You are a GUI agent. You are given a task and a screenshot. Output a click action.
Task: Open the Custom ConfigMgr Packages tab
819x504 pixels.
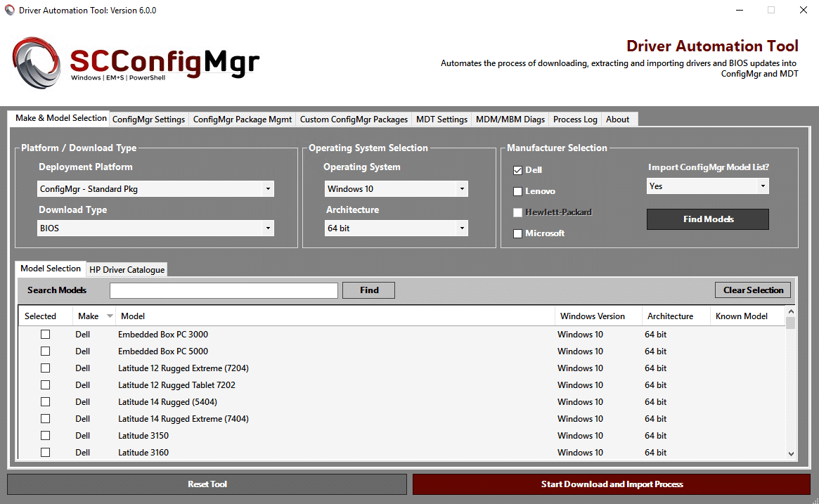tap(354, 119)
